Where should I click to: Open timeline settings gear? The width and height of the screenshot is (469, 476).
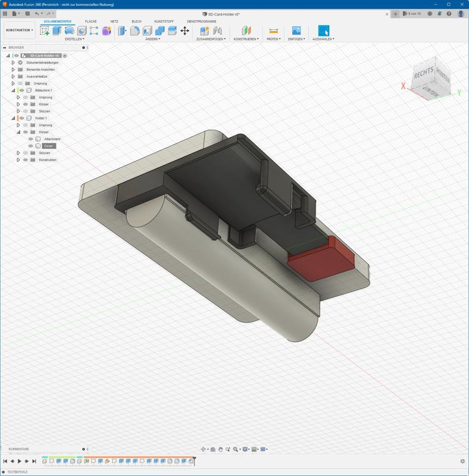pos(462,461)
